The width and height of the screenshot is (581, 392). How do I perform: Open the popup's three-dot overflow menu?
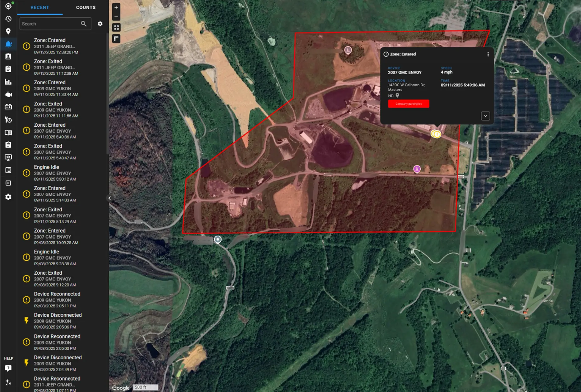(488, 54)
